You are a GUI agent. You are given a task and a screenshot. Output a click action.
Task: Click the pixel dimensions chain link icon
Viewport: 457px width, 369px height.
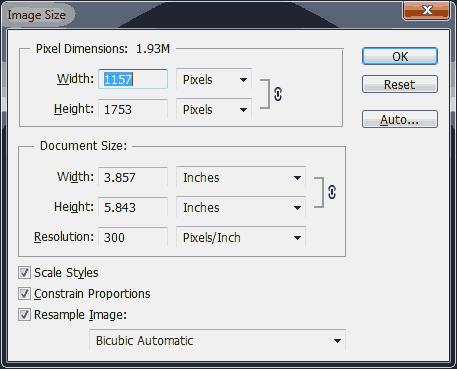(278, 94)
